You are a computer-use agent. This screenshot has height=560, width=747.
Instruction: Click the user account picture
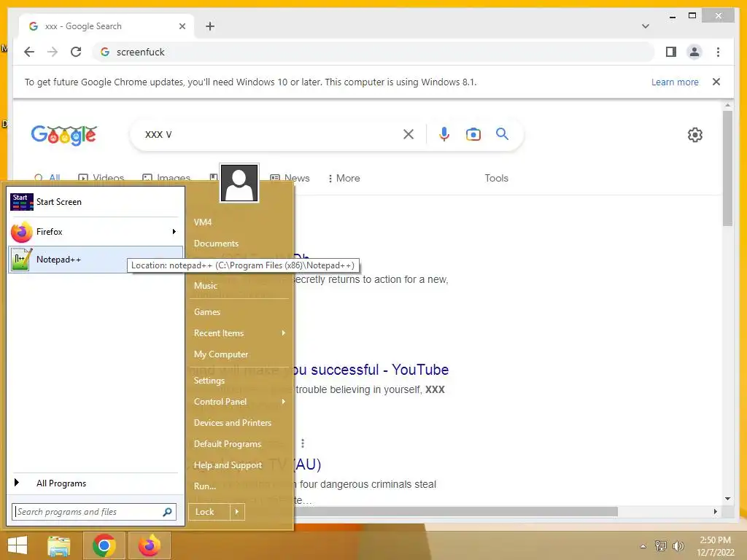click(239, 183)
